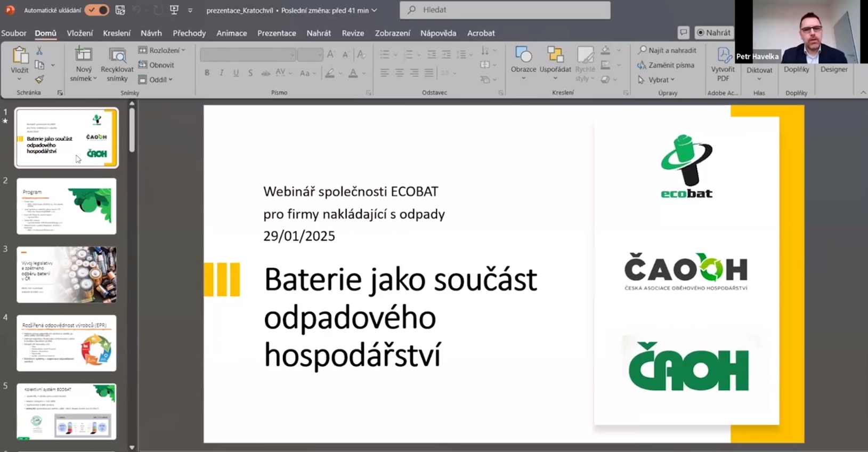Click the Format Painter brush icon
The height and width of the screenshot is (452, 868).
(x=39, y=79)
